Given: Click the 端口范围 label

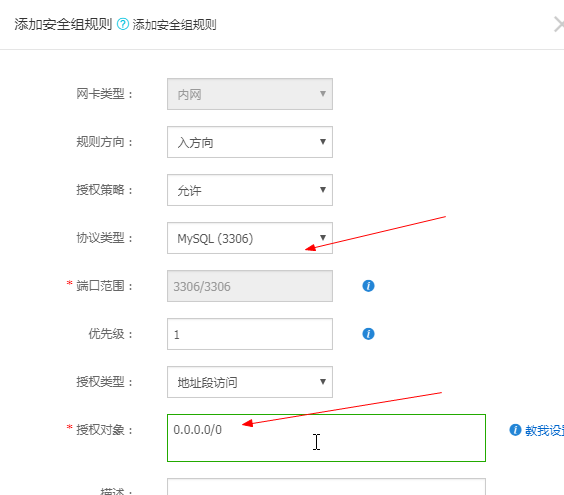Looking at the screenshot, I should [105, 286].
